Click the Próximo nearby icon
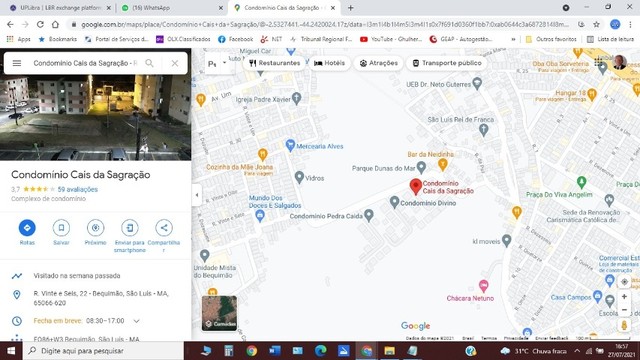Viewport: 640px width, 360px height. [x=96, y=228]
